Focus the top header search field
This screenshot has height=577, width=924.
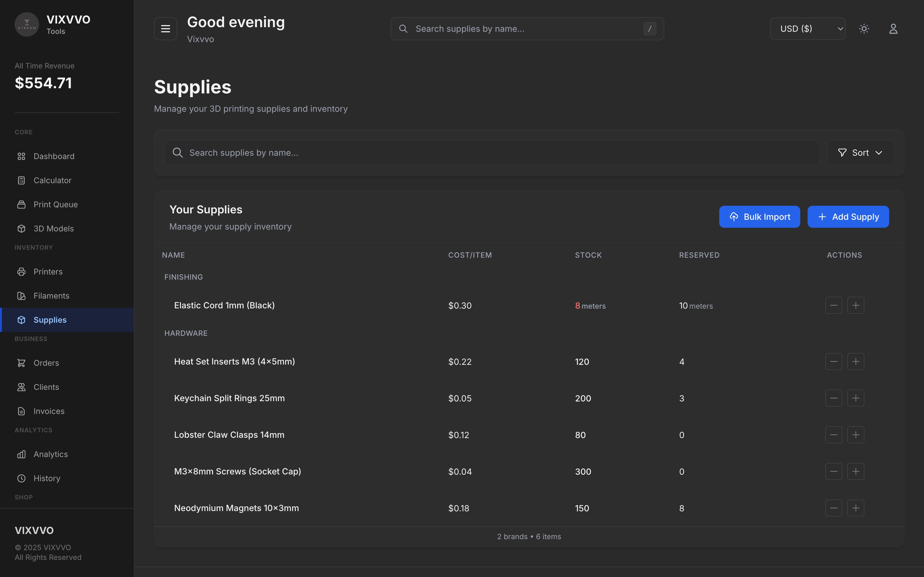point(527,29)
